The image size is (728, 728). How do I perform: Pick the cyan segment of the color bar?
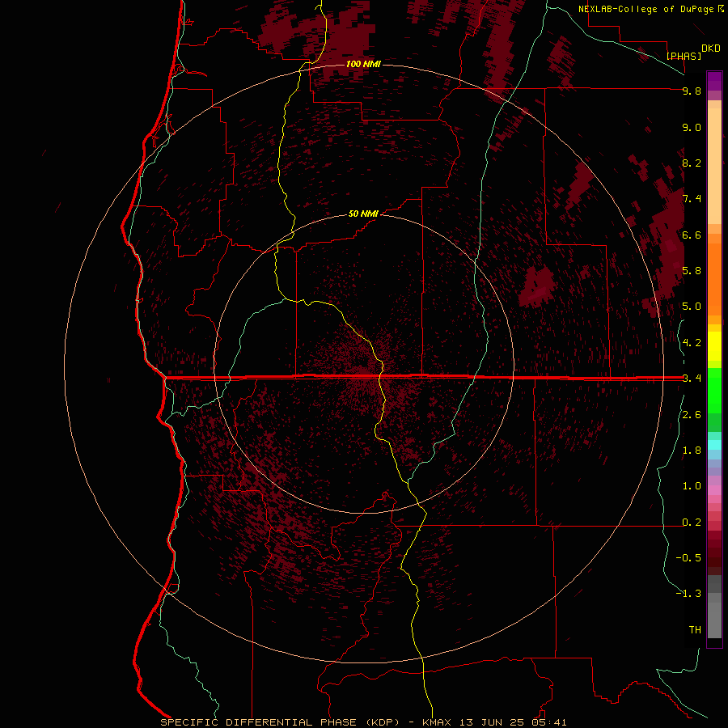[714, 445]
